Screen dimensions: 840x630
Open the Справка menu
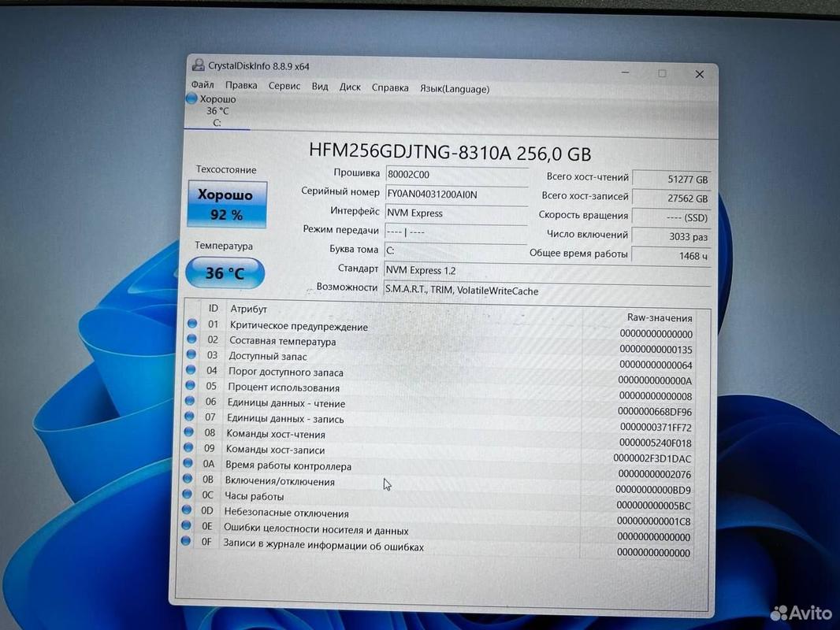[x=390, y=87]
